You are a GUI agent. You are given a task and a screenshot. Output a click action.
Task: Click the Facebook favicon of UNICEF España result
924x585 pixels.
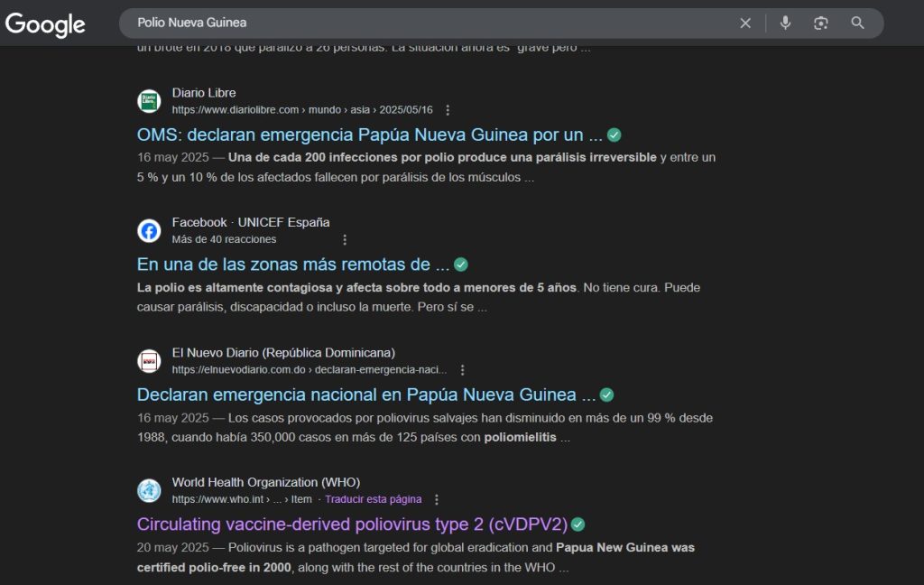[x=149, y=230]
